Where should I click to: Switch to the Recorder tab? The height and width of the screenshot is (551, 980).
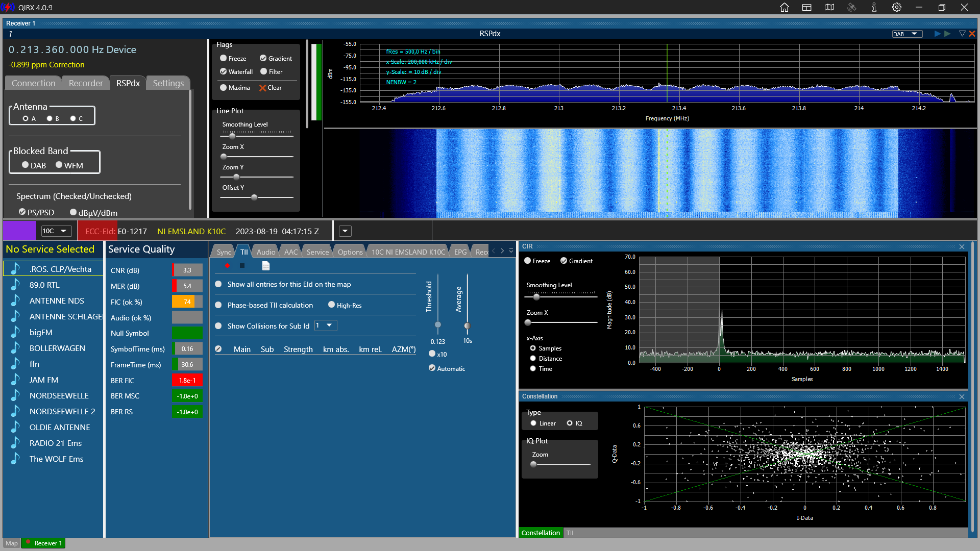(86, 83)
